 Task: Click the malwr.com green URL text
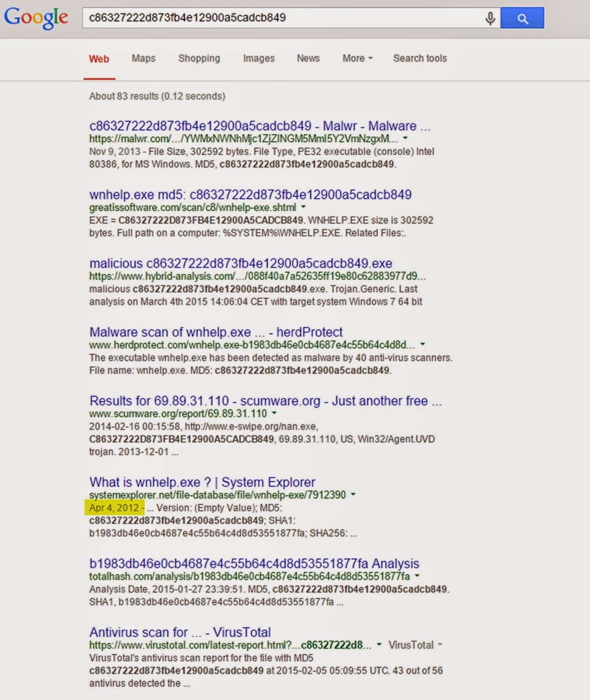coord(243,139)
